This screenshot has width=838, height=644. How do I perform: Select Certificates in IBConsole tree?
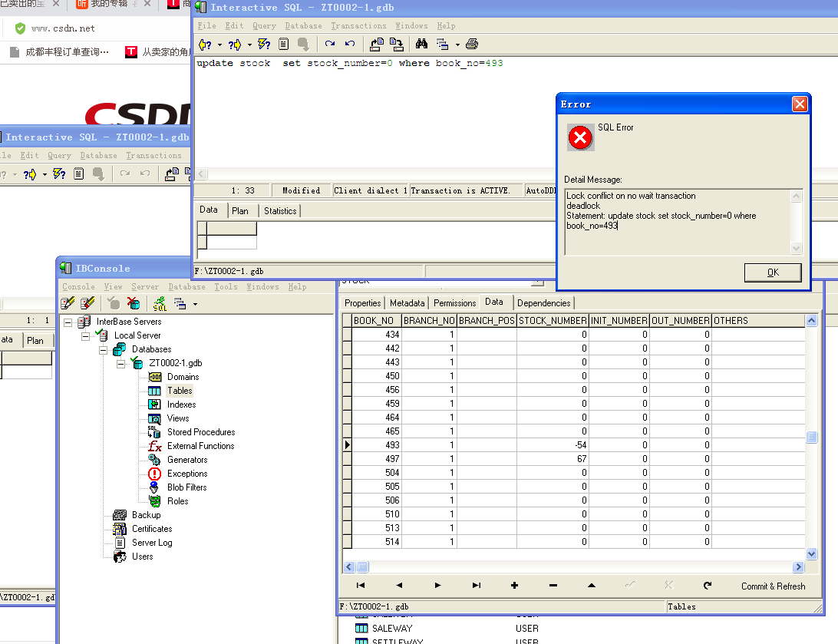152,529
